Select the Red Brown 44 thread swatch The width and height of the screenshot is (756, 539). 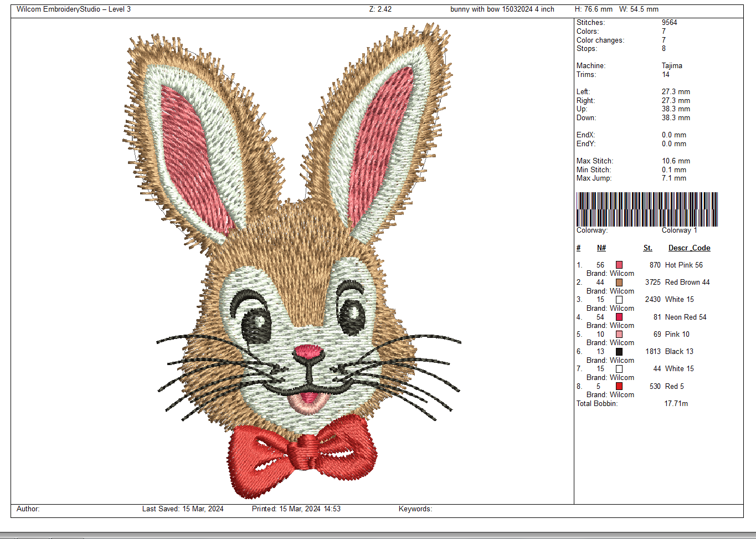(619, 283)
